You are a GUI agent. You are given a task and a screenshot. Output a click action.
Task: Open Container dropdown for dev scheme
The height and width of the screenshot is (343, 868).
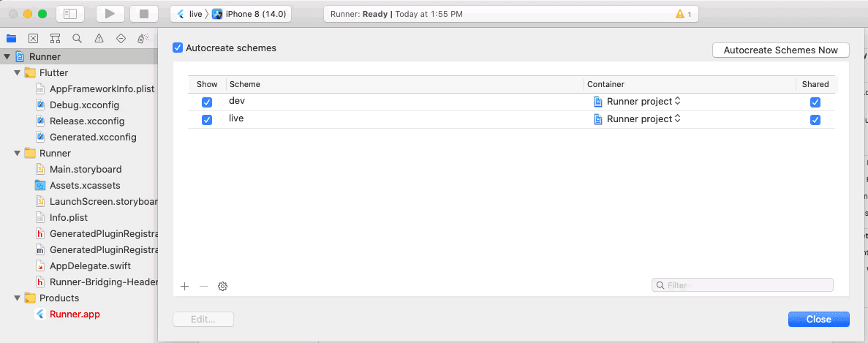click(638, 102)
